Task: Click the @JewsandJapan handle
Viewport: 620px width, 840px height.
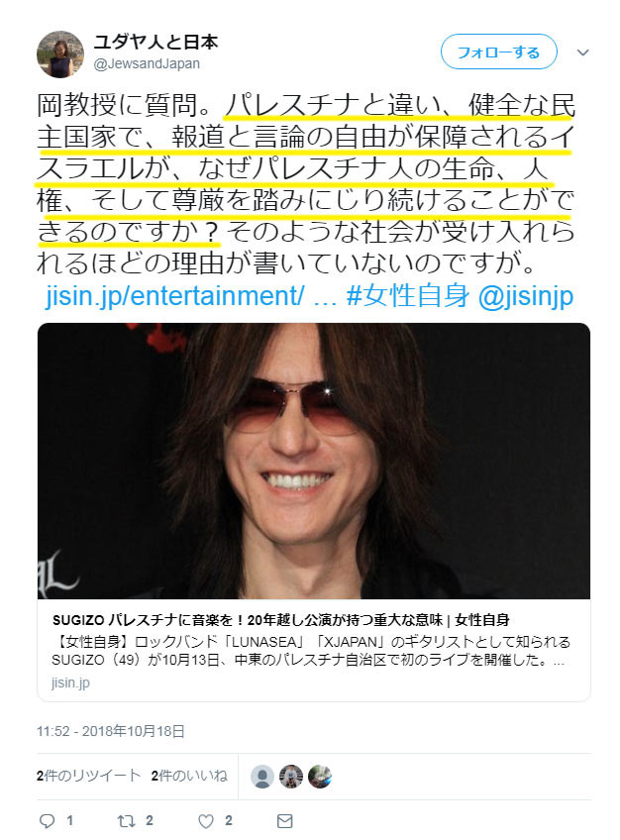Action: click(x=147, y=63)
